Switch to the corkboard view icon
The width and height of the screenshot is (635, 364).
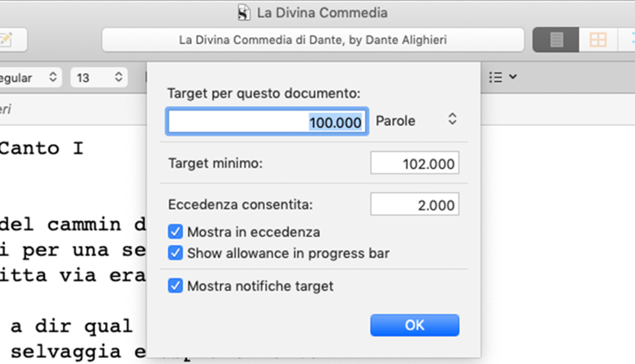(598, 40)
